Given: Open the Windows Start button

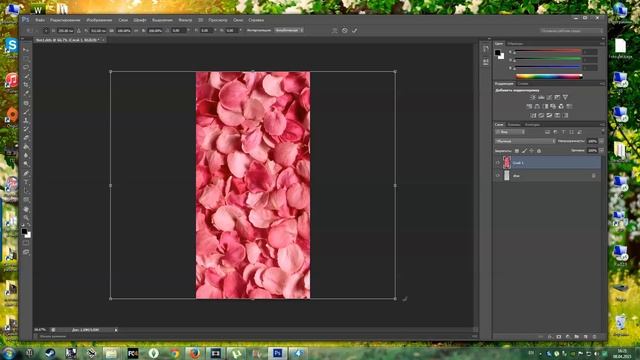Looking at the screenshot, I should (x=8, y=353).
